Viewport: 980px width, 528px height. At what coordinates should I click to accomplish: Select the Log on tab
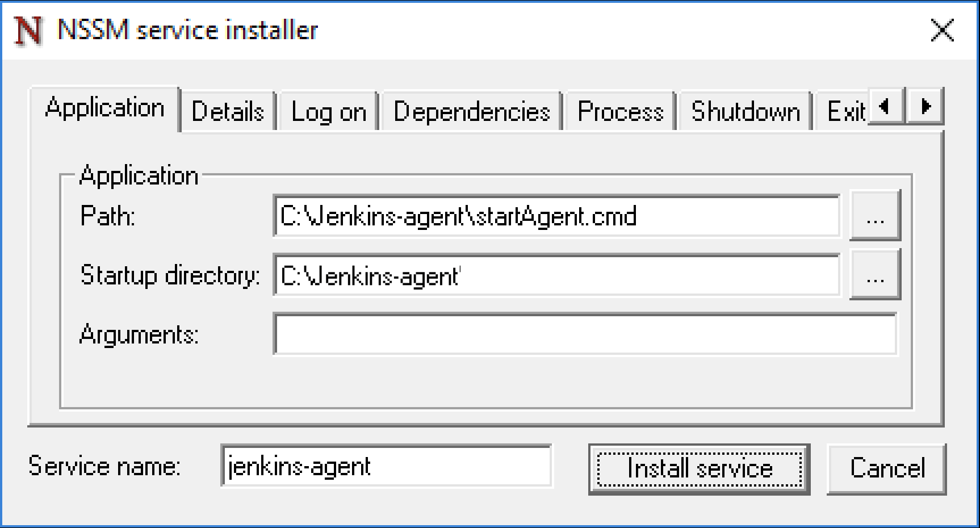[x=329, y=112]
